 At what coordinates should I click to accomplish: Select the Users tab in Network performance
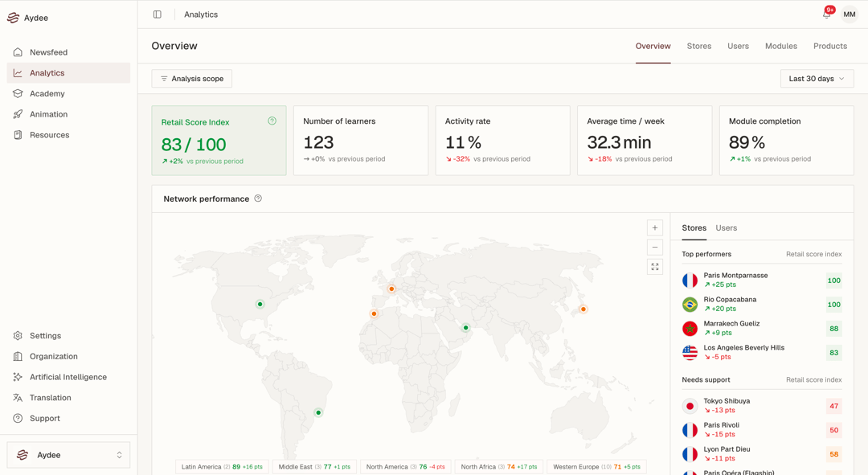pos(726,228)
